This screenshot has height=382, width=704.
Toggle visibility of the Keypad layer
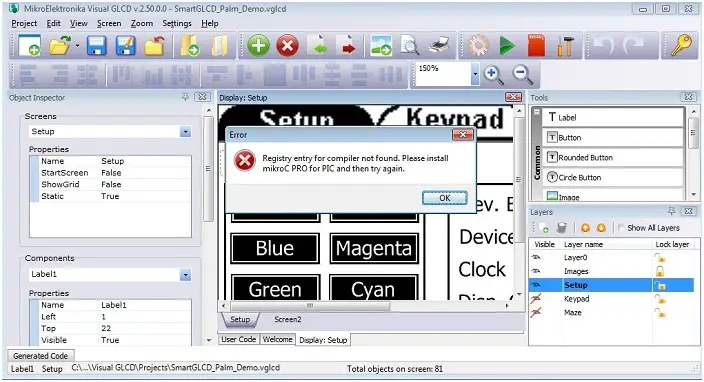[536, 299]
